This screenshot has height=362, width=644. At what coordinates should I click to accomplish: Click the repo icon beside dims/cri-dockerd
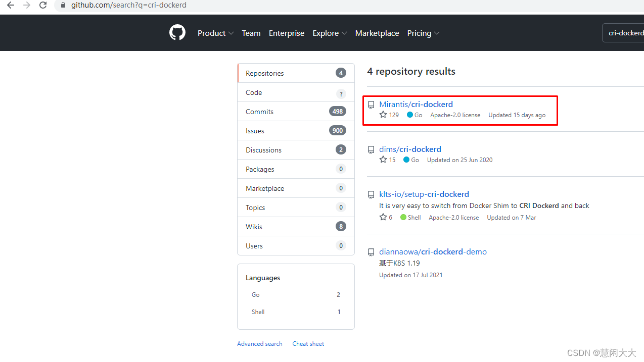(x=371, y=150)
